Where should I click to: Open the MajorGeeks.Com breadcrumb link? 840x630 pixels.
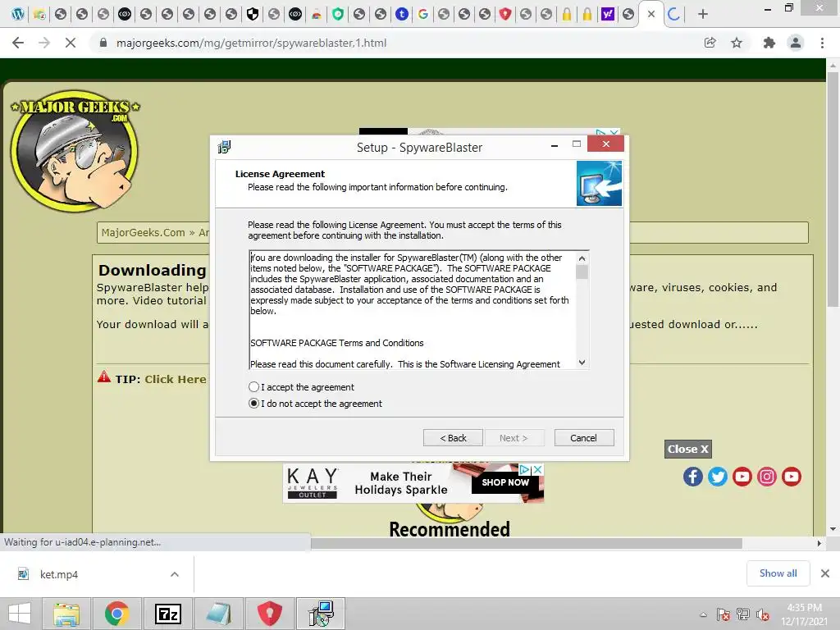(x=143, y=232)
